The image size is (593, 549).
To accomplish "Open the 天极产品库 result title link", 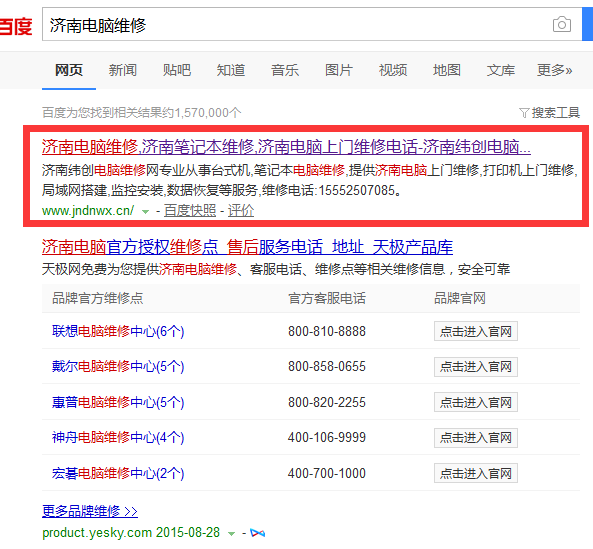I will 247,247.
